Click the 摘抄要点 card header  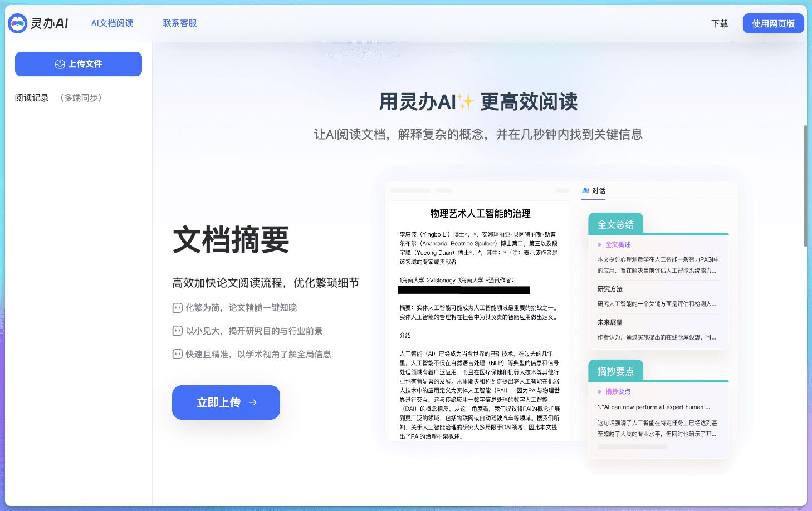615,371
